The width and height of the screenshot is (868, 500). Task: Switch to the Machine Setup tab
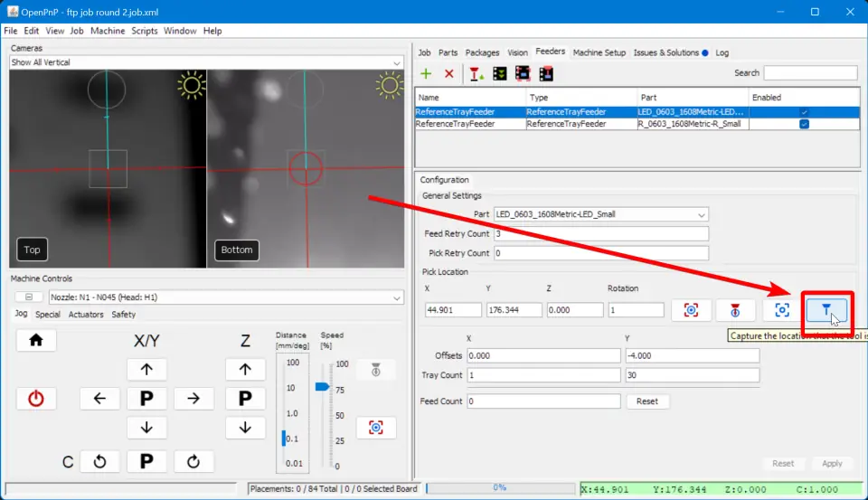(599, 52)
